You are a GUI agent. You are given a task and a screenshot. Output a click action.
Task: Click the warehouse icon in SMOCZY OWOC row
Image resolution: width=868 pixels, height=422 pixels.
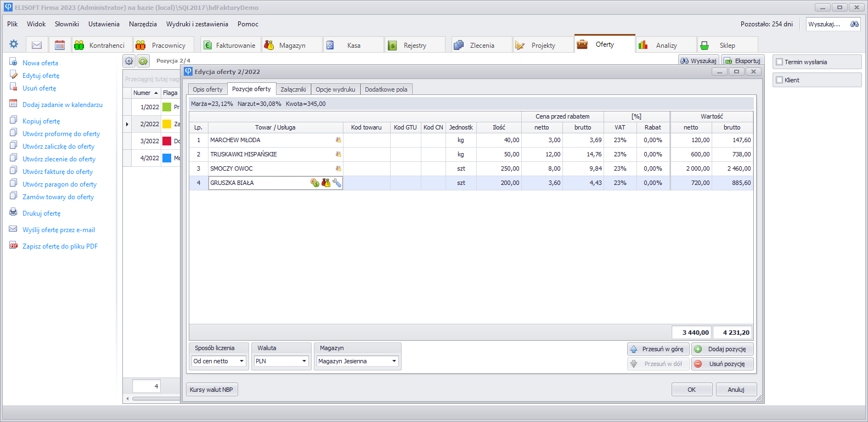339,168
